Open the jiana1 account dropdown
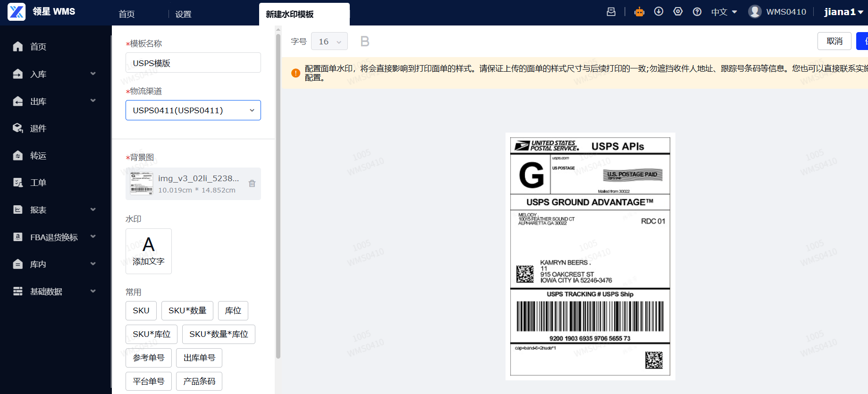Image resolution: width=868 pixels, height=394 pixels. (x=843, y=12)
